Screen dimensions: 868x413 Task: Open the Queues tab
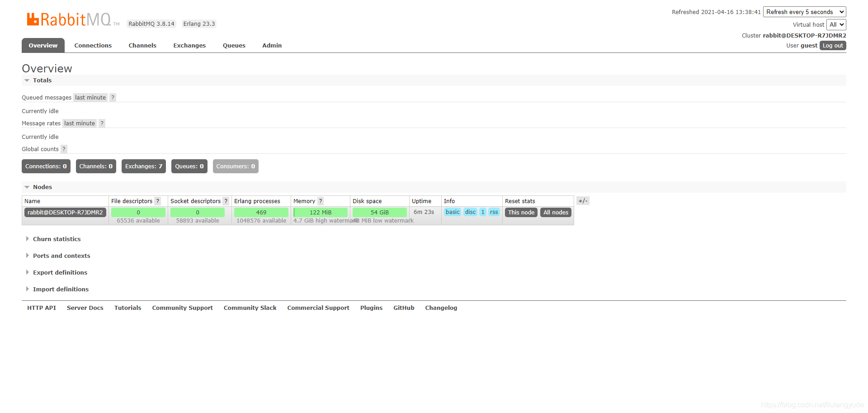click(x=234, y=46)
